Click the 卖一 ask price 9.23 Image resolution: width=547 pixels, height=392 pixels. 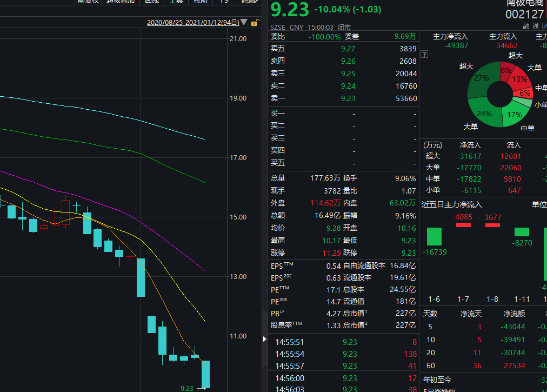coord(348,98)
